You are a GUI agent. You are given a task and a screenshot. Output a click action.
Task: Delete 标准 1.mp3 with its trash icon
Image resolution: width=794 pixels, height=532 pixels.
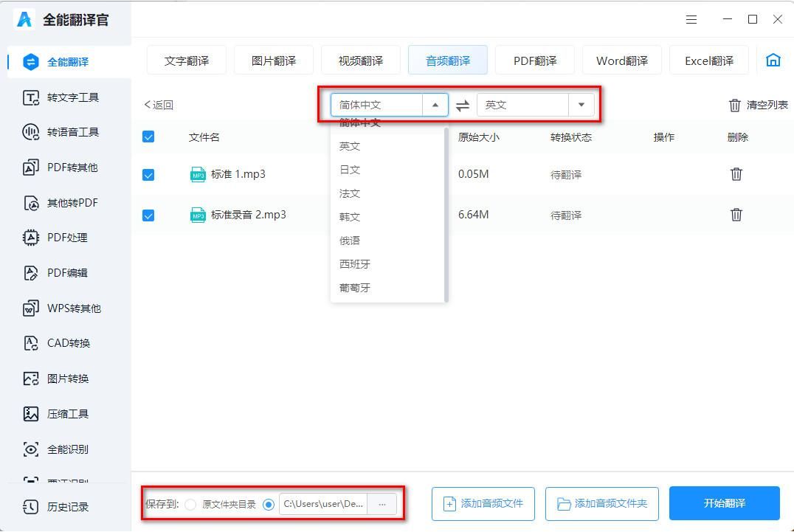(736, 174)
